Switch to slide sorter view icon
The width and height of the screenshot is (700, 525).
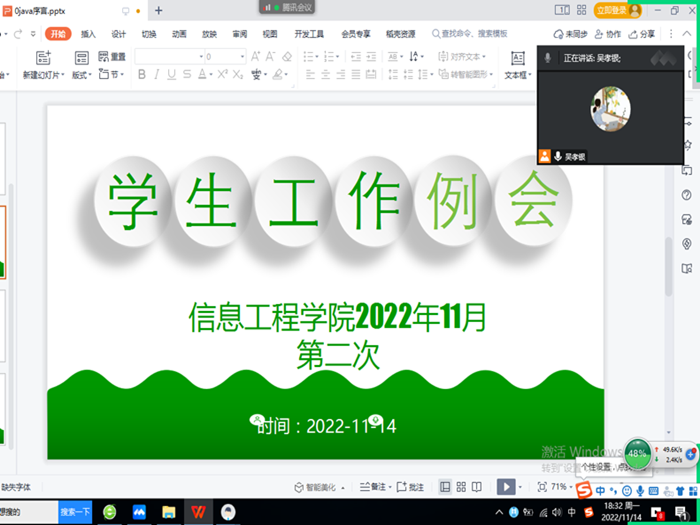click(x=461, y=487)
